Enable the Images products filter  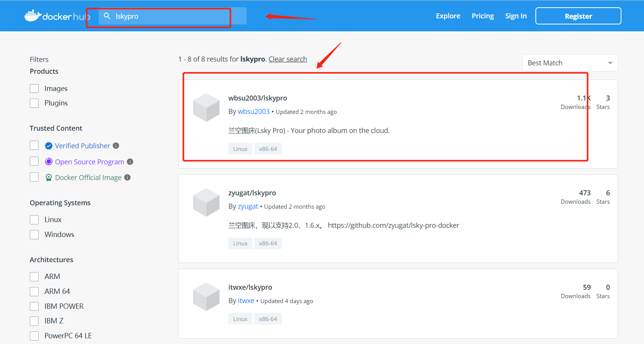34,88
